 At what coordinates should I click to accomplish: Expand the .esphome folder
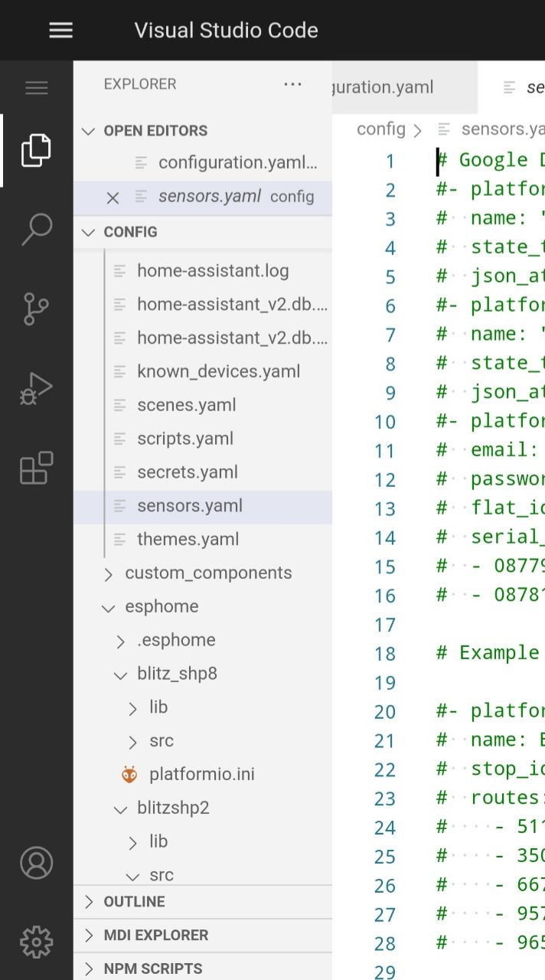(x=121, y=641)
